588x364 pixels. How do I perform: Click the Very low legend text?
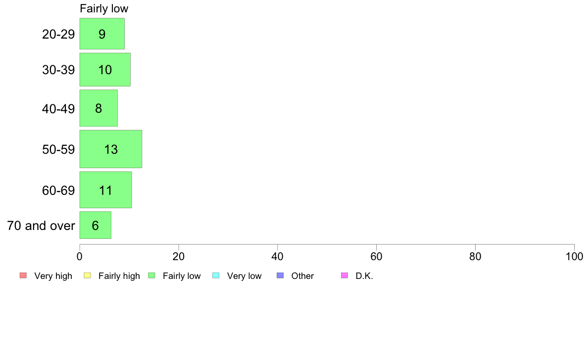[244, 276]
